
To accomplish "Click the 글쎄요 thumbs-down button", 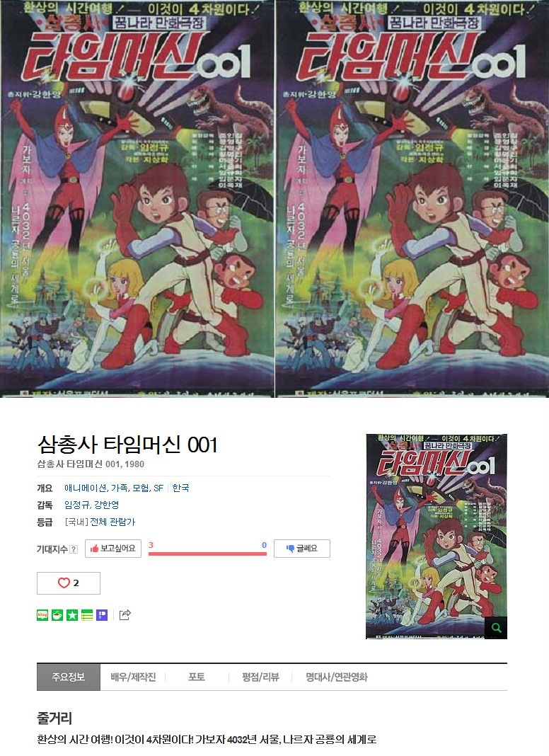I will (301, 548).
